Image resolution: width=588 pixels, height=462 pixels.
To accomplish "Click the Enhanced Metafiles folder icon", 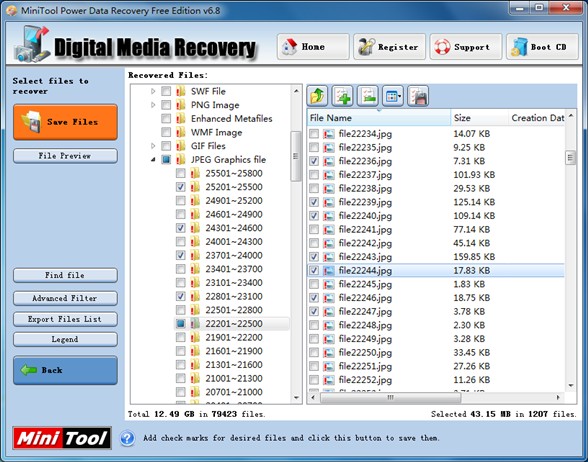I will [181, 118].
